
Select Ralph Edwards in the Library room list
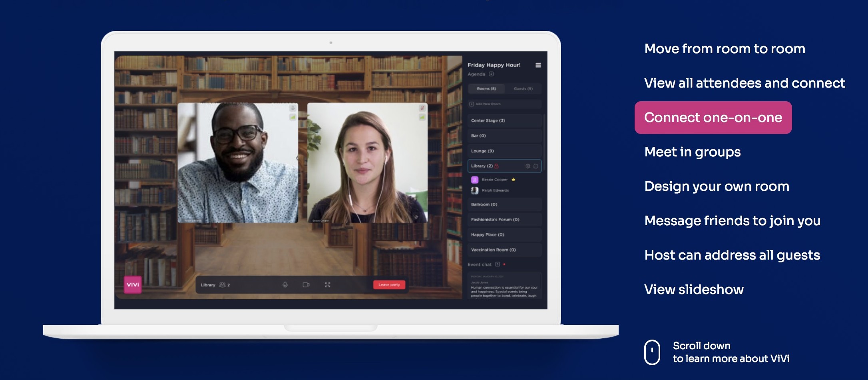pyautogui.click(x=495, y=190)
